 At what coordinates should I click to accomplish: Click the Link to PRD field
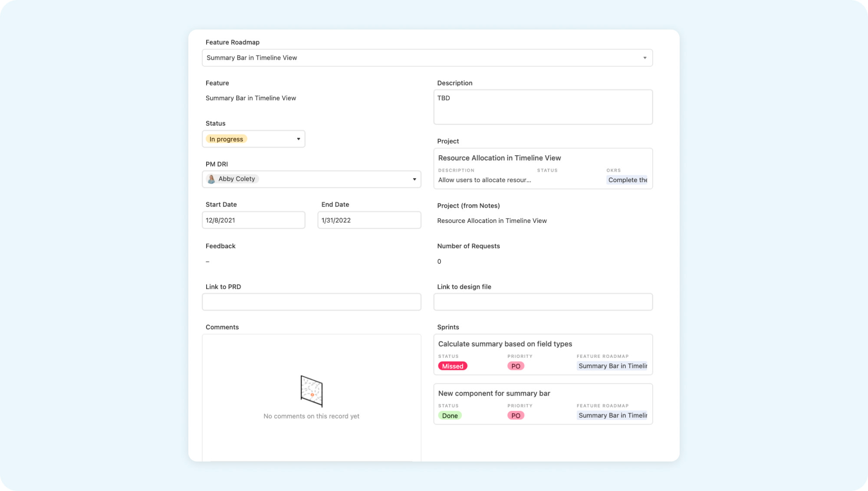pos(311,302)
